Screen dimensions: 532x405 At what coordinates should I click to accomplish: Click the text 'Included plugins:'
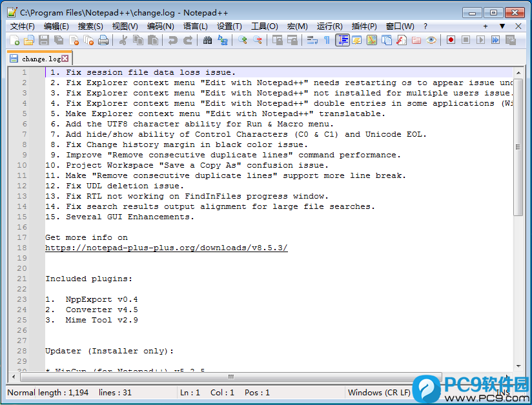click(x=89, y=279)
